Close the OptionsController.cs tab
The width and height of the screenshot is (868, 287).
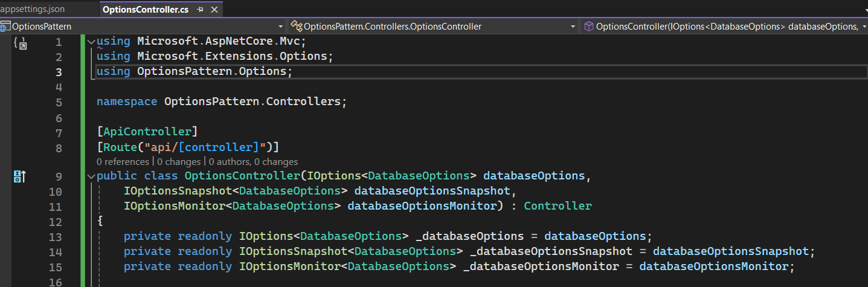click(214, 10)
